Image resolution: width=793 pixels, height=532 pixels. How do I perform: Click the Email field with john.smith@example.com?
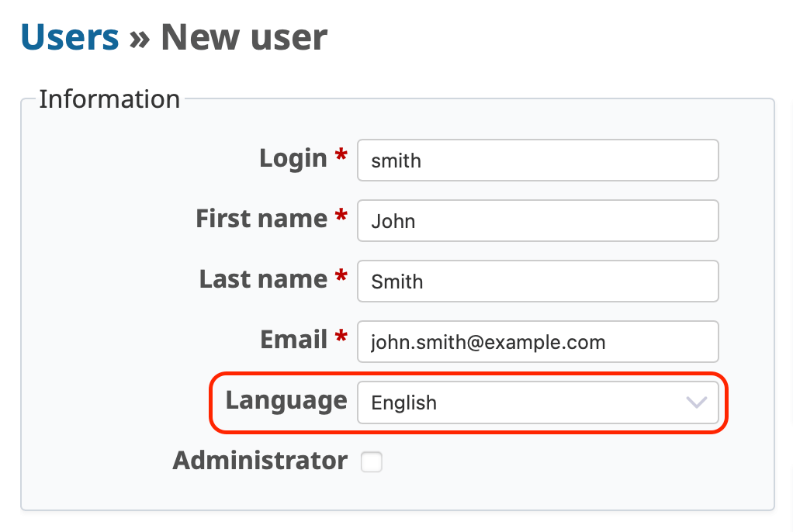point(538,341)
